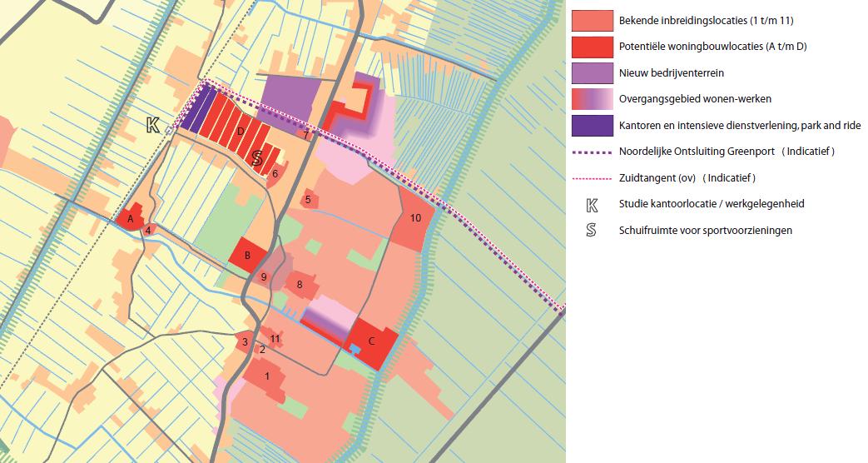This screenshot has height=463, width=868.
Task: Click the text 'Noordelijke Ontsluiting Greenport ( Indicatief )'
Action: click(x=727, y=152)
